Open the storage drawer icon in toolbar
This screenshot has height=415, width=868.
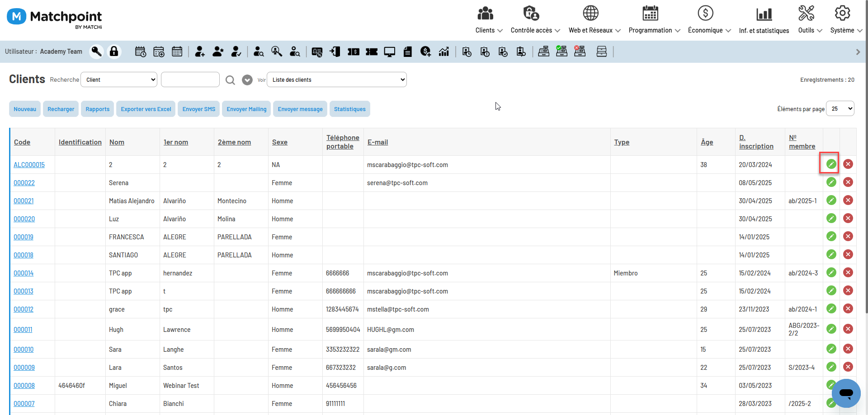[602, 51]
